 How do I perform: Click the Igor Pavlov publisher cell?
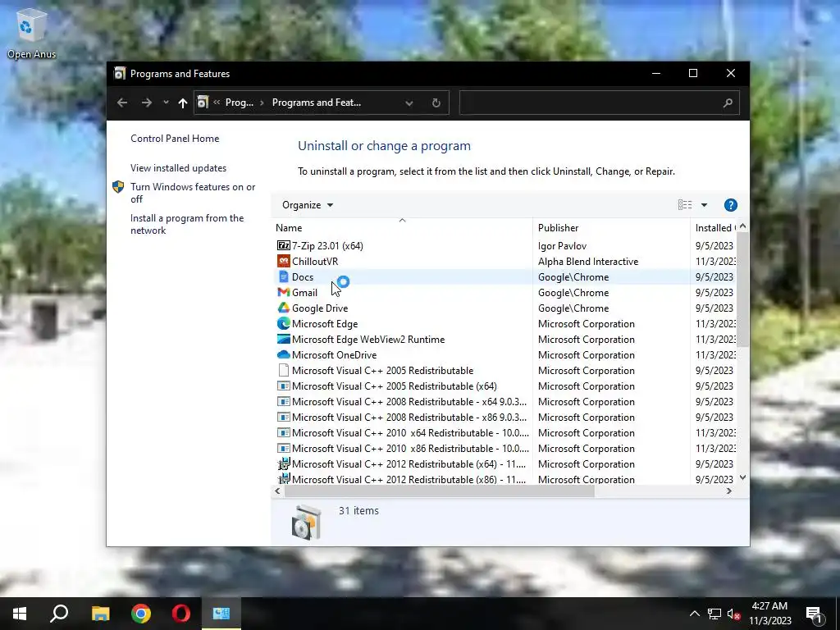(x=562, y=245)
